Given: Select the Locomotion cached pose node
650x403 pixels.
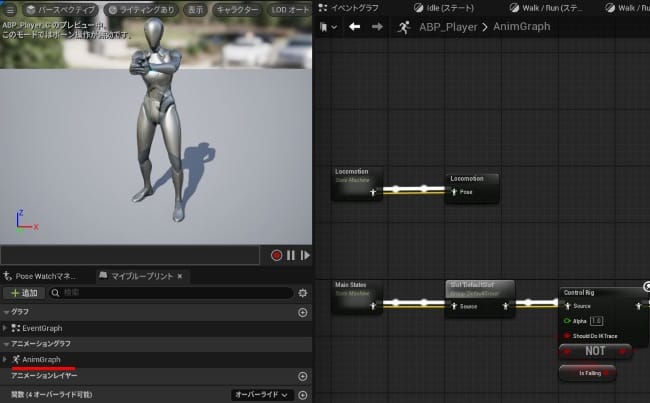Looking at the screenshot, I should click(472, 188).
